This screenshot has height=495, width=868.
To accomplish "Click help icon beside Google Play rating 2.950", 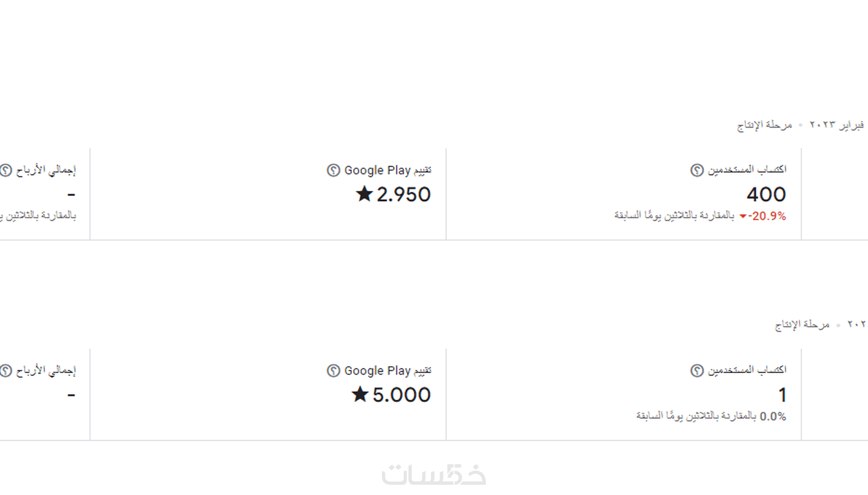I will point(333,170).
